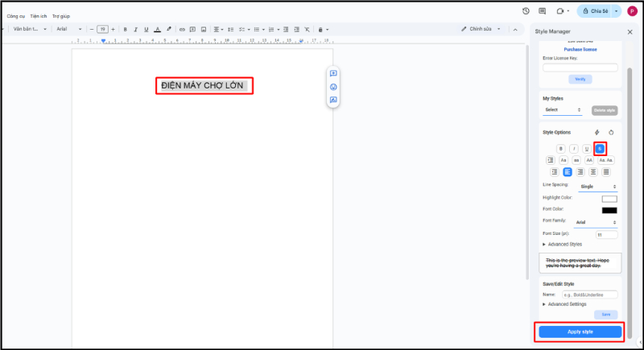644x350 pixels.
Task: Open version history clock icon
Action: [526, 11]
